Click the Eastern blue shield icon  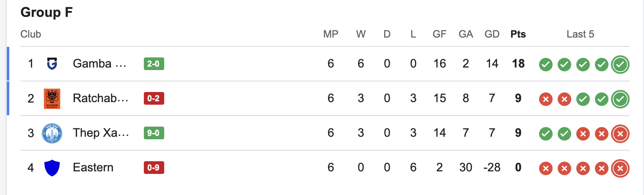click(52, 168)
